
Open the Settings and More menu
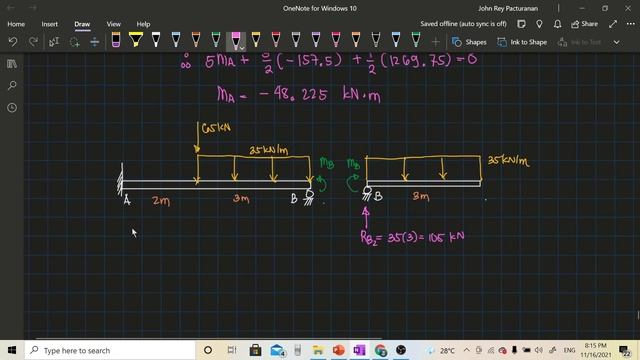631,24
